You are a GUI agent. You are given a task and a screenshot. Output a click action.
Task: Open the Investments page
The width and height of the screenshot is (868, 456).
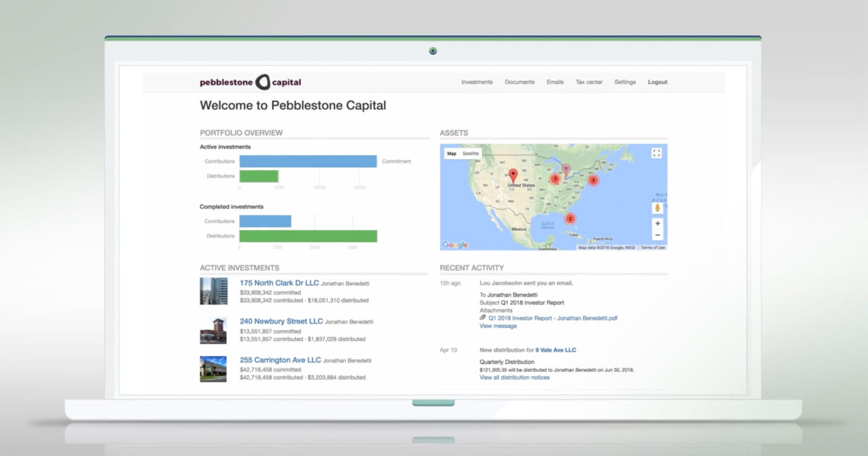(477, 82)
